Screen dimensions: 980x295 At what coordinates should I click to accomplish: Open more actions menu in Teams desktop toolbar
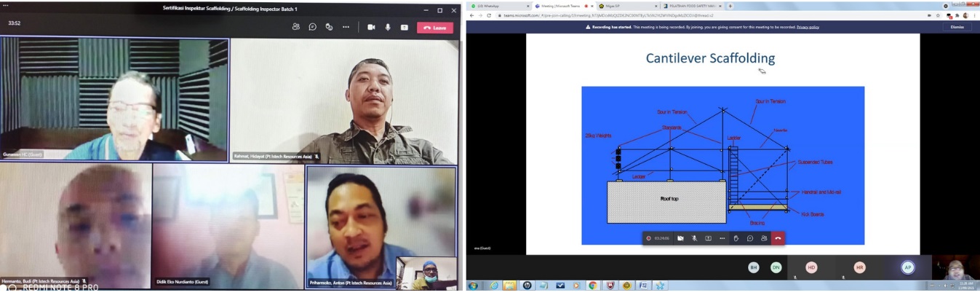point(346,27)
